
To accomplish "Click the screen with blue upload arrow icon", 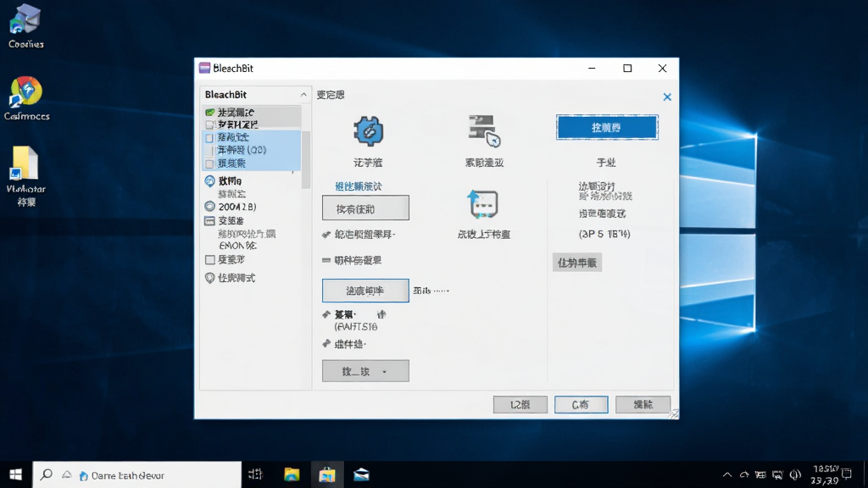I will [482, 204].
